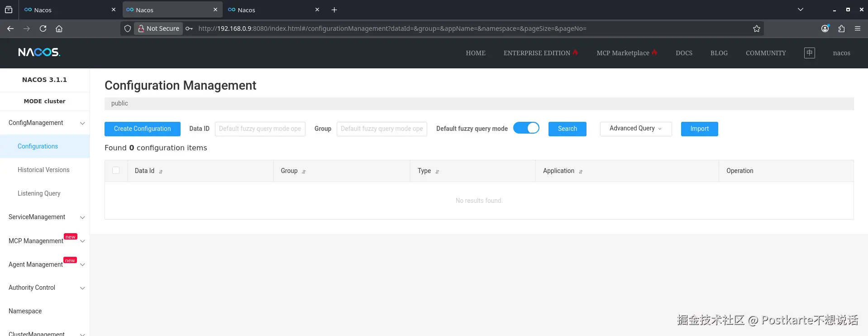868x336 pixels.
Task: Sort by Type column arrows
Action: coord(437,172)
